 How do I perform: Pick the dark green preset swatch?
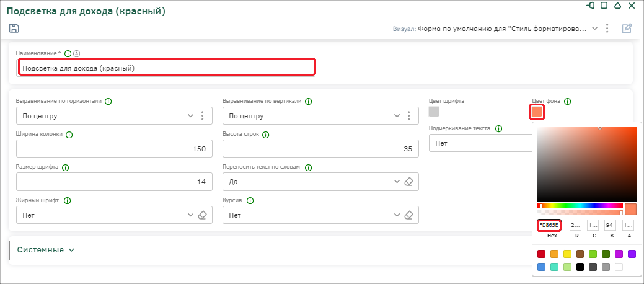point(606,254)
